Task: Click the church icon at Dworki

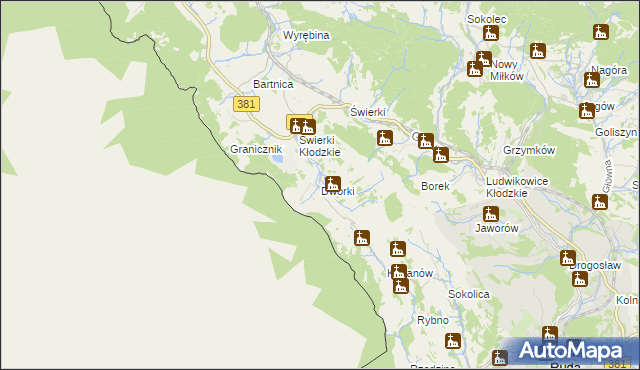Action: 333,184
